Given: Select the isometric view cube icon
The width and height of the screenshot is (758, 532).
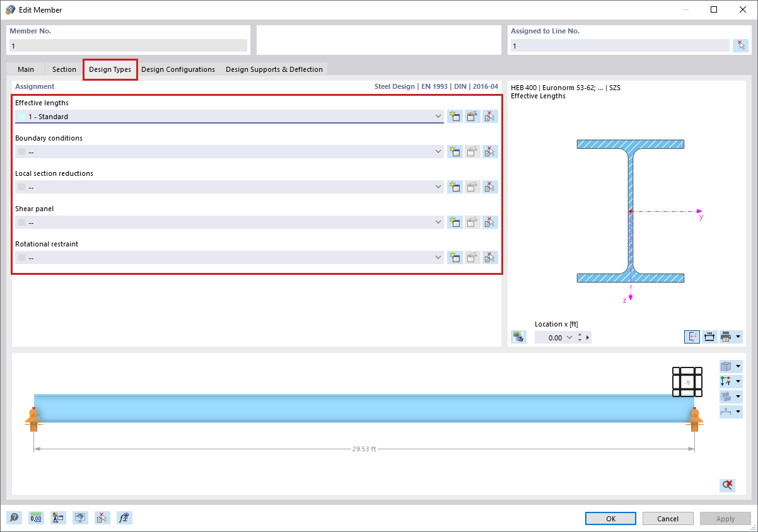Looking at the screenshot, I should coord(727,366).
